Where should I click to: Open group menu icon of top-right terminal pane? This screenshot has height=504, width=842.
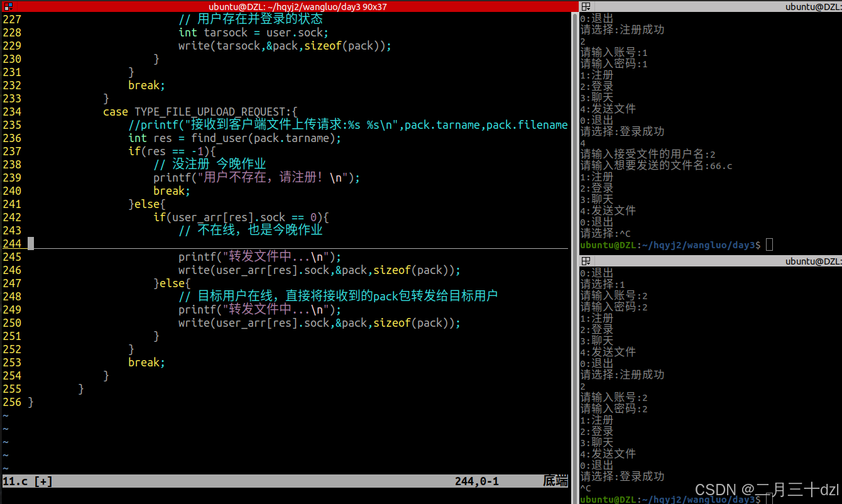pos(586,6)
